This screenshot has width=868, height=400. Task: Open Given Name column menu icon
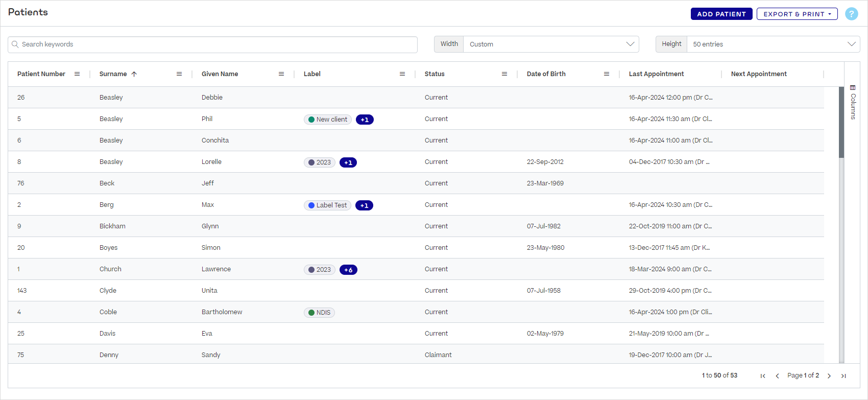click(x=281, y=74)
